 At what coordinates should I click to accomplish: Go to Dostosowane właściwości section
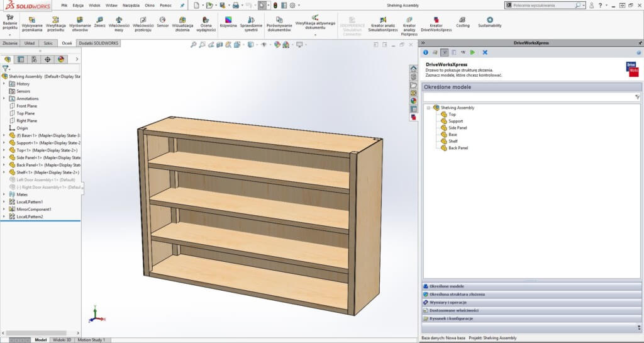pos(532,310)
